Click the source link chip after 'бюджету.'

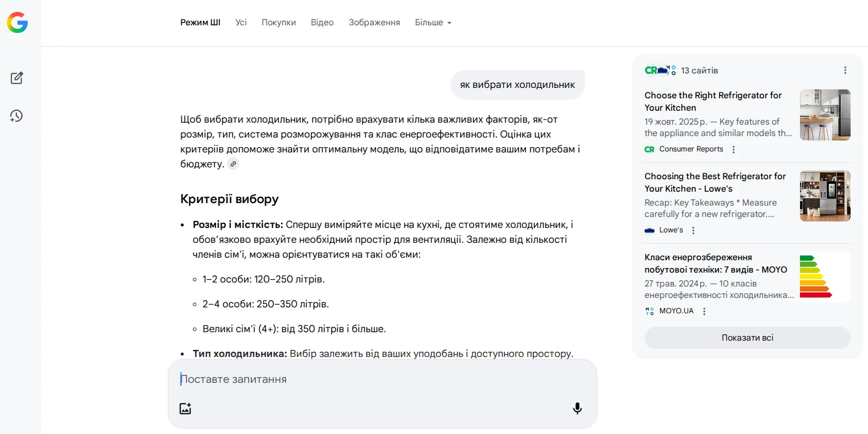(233, 164)
